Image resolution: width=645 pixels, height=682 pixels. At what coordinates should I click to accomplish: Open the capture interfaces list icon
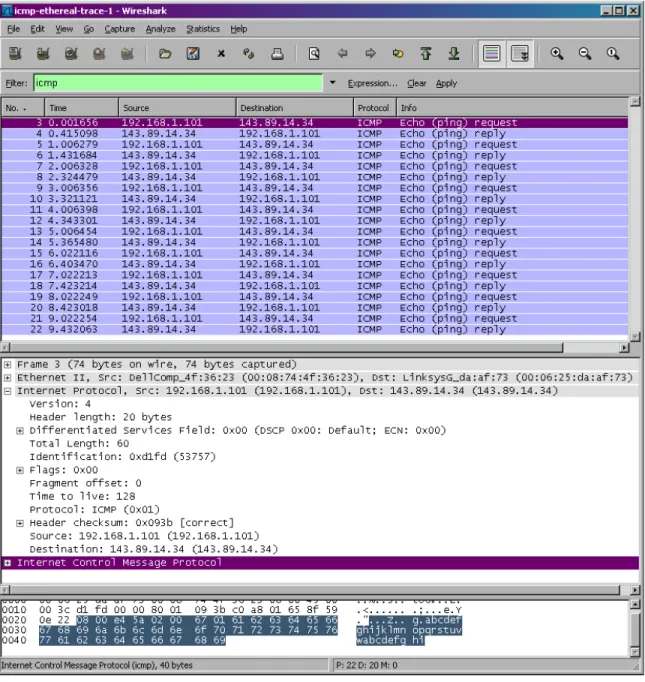pyautogui.click(x=15, y=53)
